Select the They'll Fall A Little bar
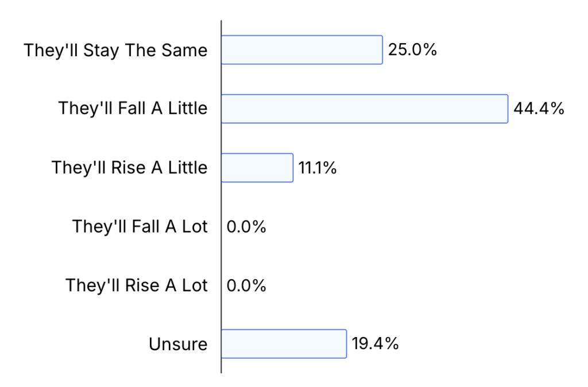Viewport: 588px width, 387px height. [x=365, y=109]
